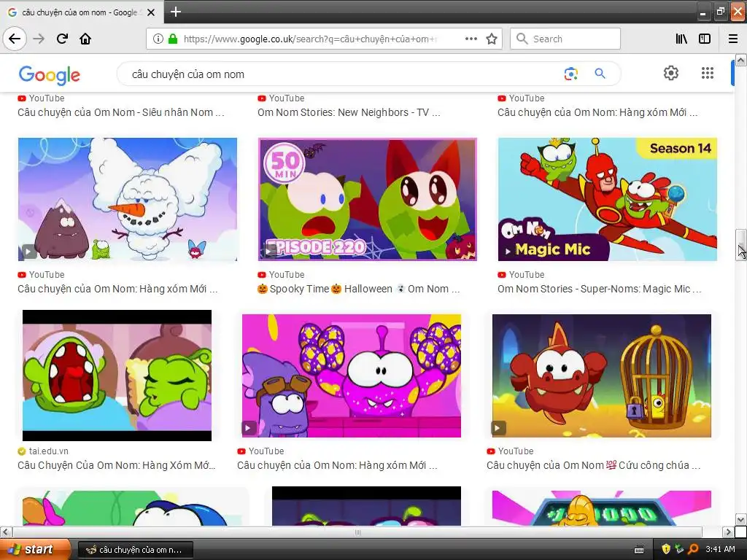
Task: Click YouTube source label above Magic Mic result
Action: [x=527, y=275]
